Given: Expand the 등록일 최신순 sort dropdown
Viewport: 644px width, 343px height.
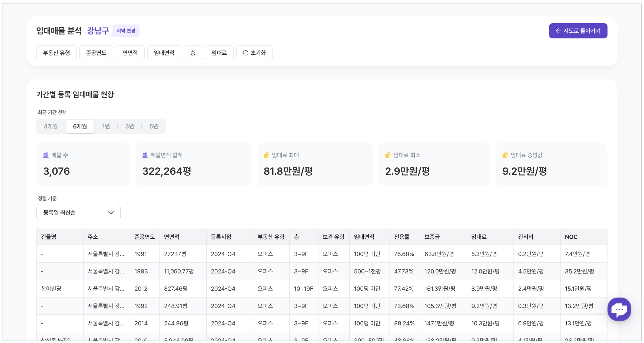Looking at the screenshot, I should (78, 213).
